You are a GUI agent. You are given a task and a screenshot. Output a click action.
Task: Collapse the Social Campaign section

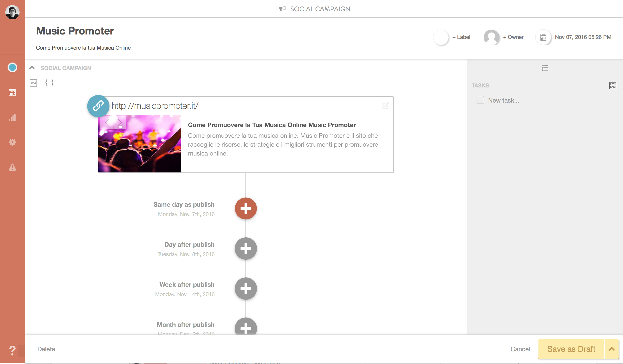click(x=32, y=68)
